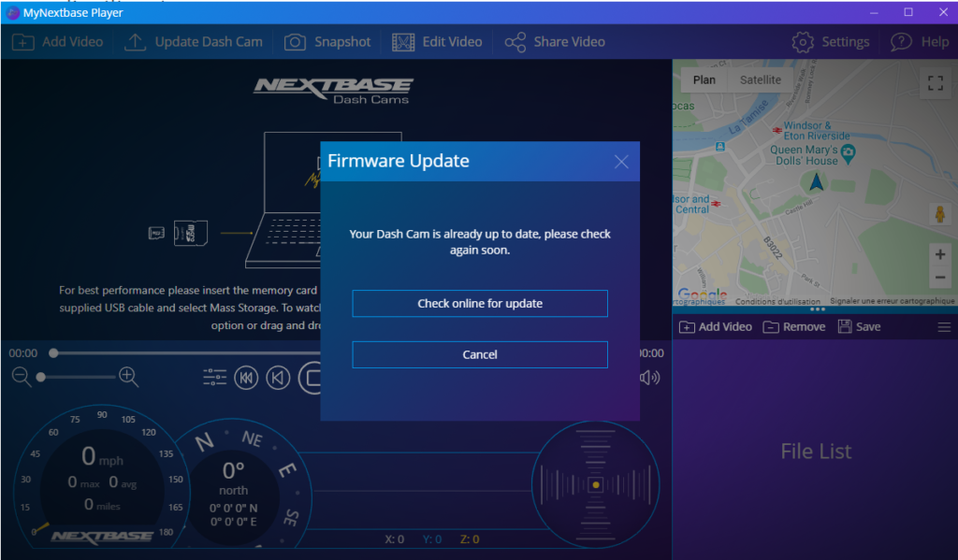Zoom in on the map
This screenshot has height=560, width=958.
click(939, 254)
